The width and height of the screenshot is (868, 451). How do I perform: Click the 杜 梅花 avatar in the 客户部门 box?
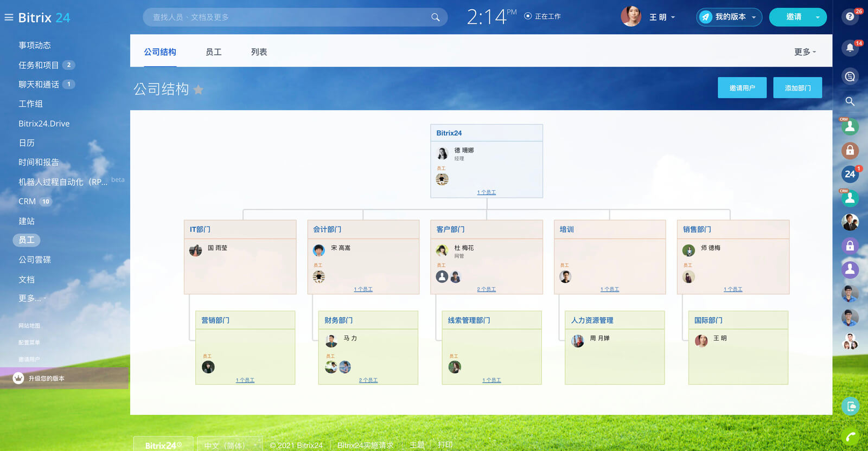point(442,250)
